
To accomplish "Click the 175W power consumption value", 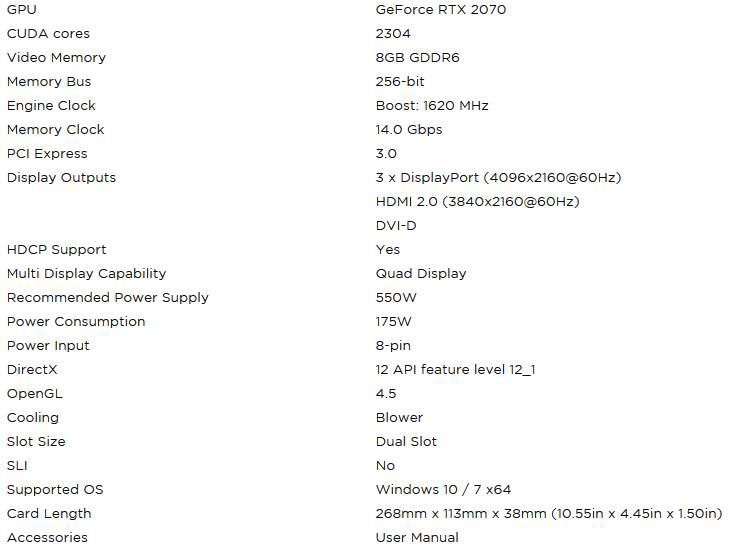I will point(394,322).
